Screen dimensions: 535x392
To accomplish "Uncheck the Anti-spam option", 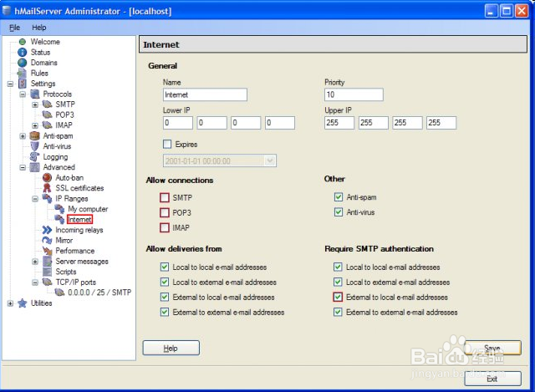I will 339,197.
